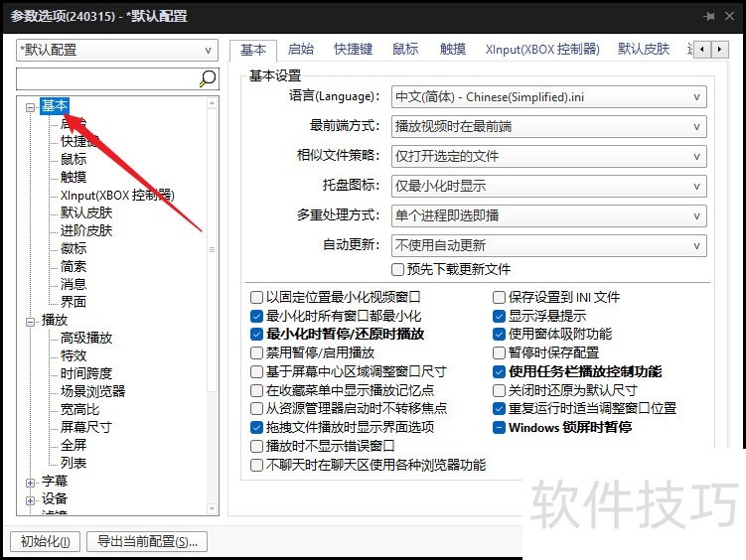
Task: Click the 导出当前配置(S)... button
Action: coord(147,541)
